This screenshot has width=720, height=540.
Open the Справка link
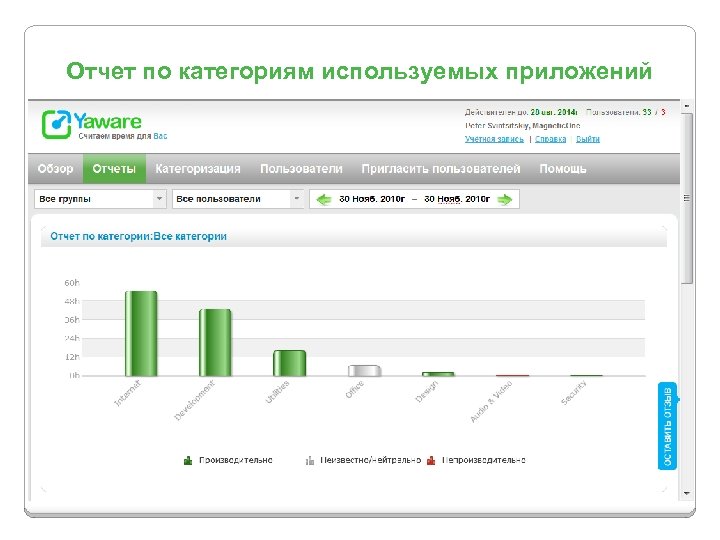(x=550, y=139)
